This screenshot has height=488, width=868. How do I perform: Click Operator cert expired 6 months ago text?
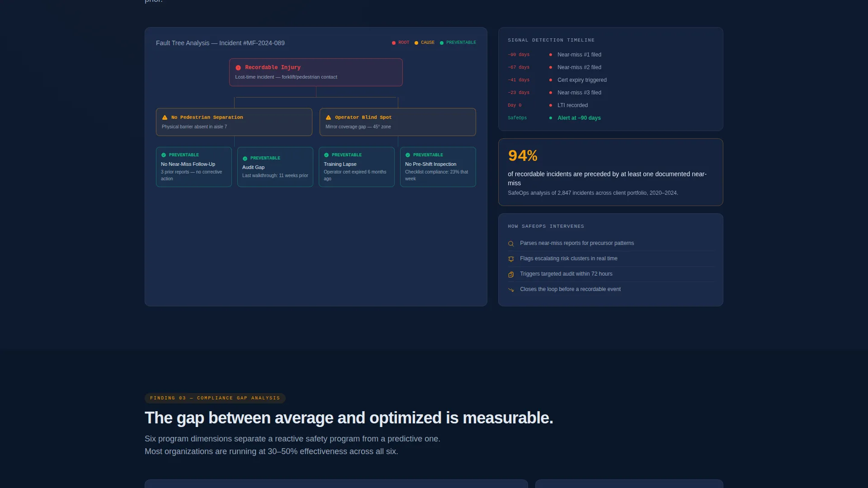coord(355,175)
